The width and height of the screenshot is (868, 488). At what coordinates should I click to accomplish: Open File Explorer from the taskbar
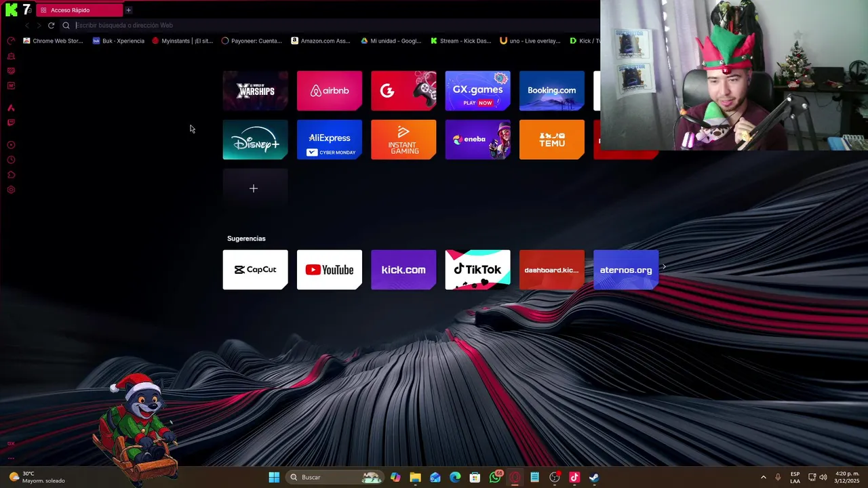point(415,477)
